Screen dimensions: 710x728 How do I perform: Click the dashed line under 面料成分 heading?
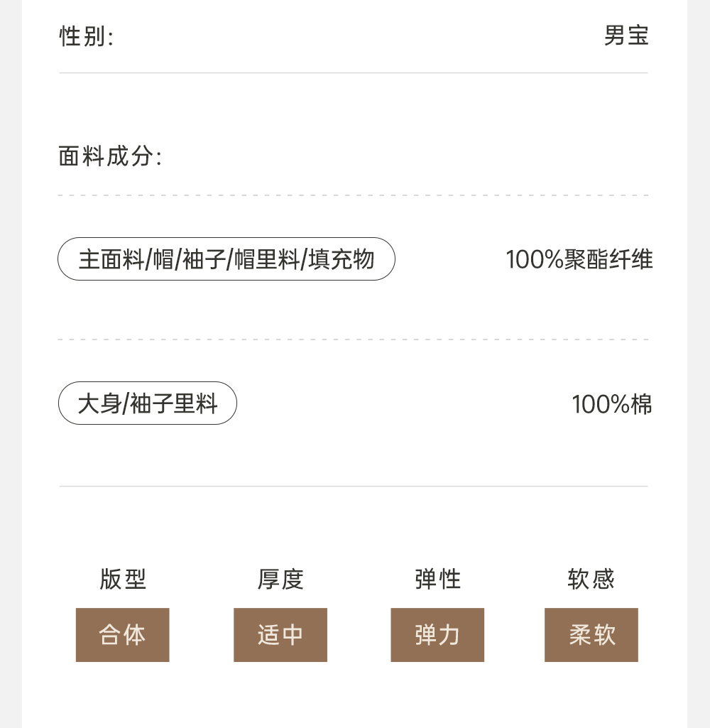coord(354,195)
